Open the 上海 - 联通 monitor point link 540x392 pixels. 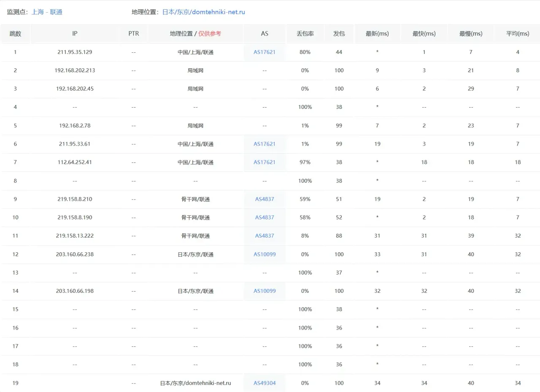[x=47, y=12]
